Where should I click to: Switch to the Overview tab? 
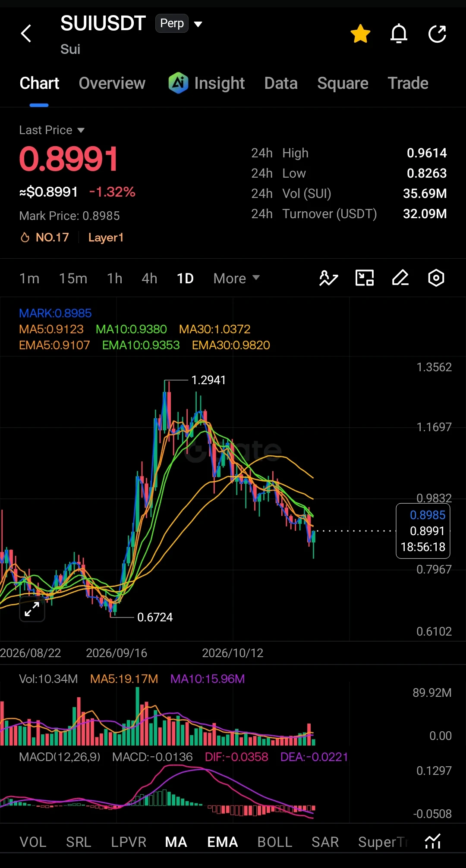click(x=112, y=83)
